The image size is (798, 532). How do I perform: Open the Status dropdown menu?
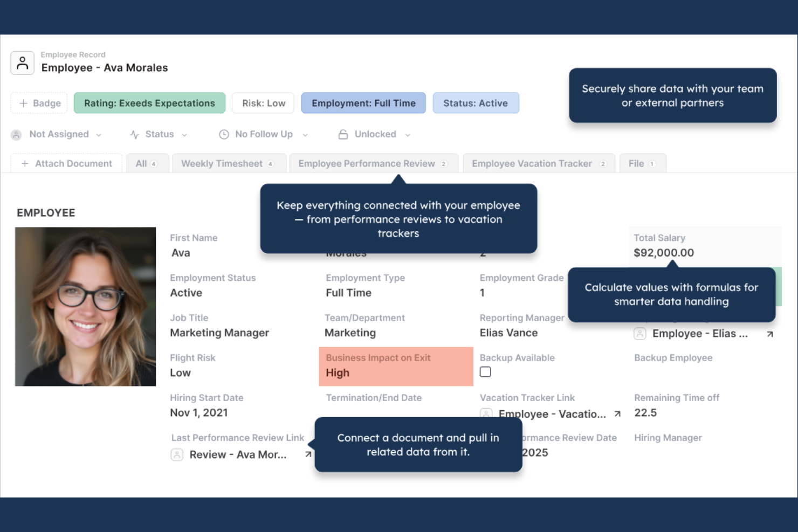(x=184, y=135)
